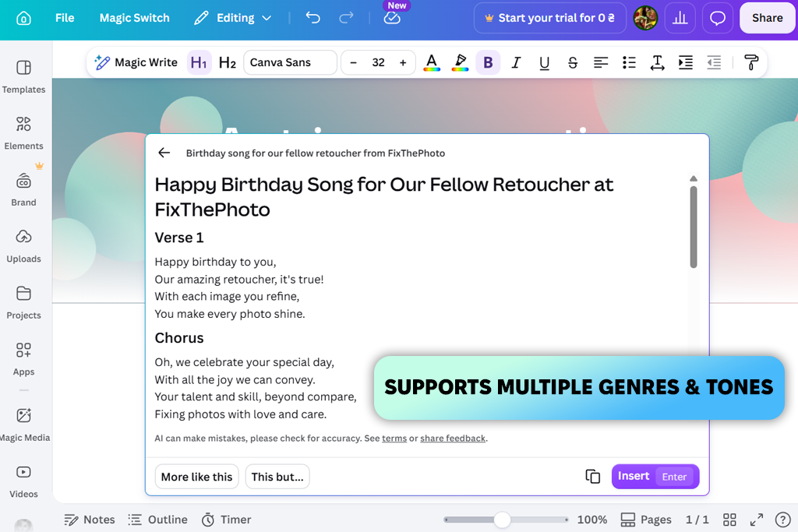Open Magic Switch menu
The height and width of the screenshot is (532, 798).
coord(134,18)
